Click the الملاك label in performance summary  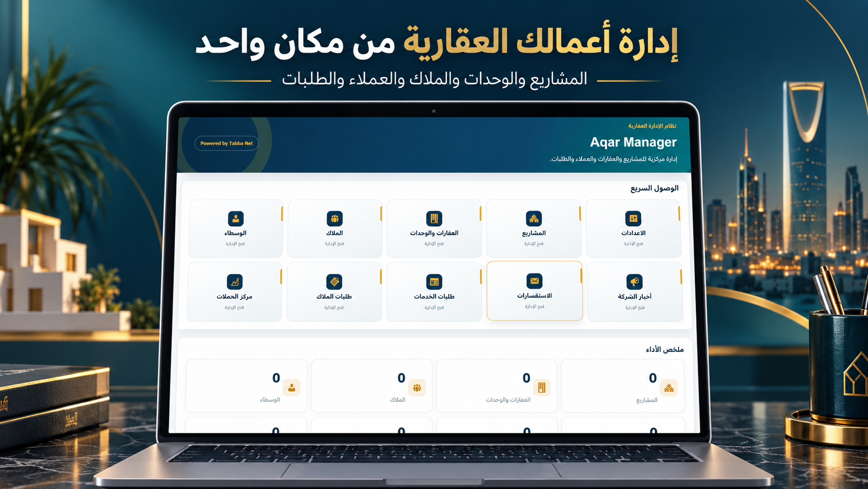tap(398, 400)
